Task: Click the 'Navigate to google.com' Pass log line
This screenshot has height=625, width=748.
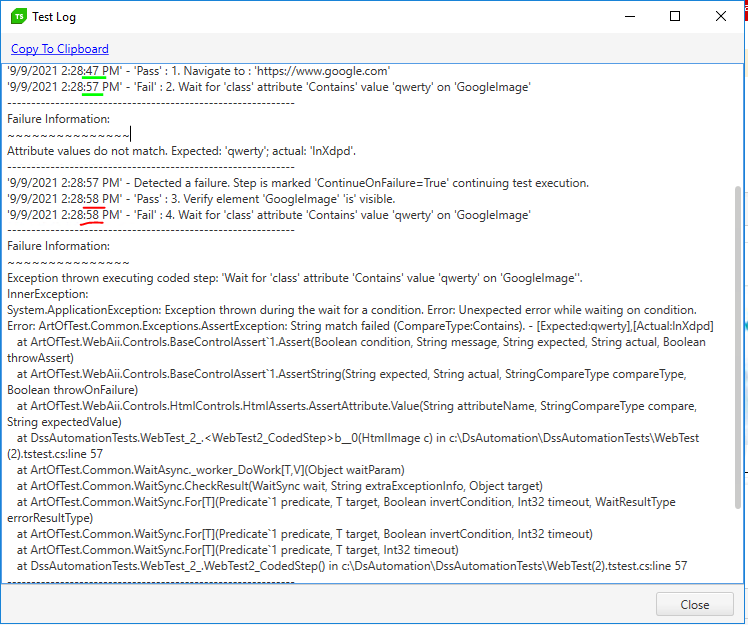Action: pyautogui.click(x=198, y=71)
